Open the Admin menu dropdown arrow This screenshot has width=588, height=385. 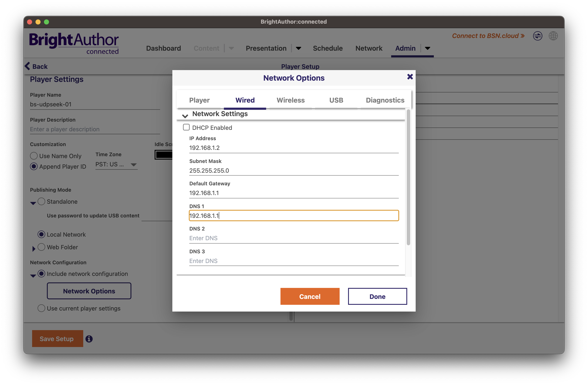pos(427,48)
